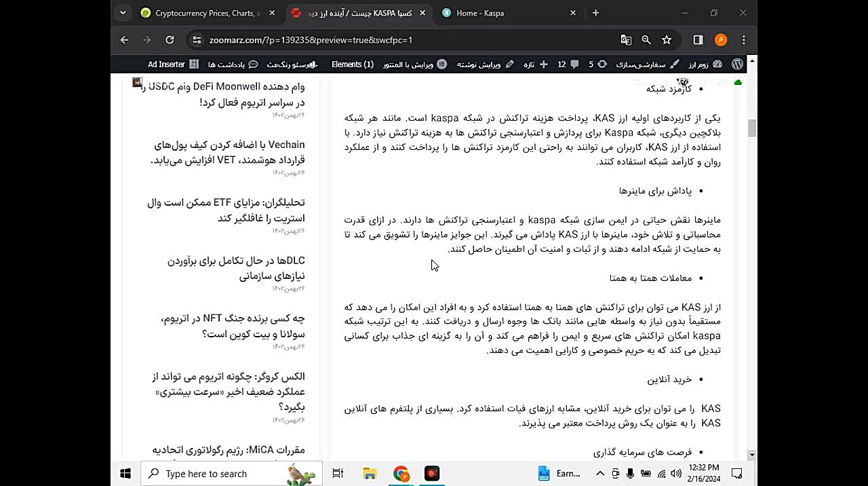This screenshot has width=868, height=486.
Task: Open the Chrome three-dot menu
Action: coord(744,40)
